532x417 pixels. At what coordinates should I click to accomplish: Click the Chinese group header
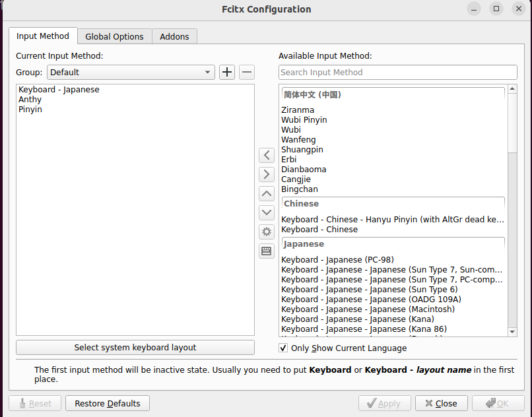tap(393, 204)
